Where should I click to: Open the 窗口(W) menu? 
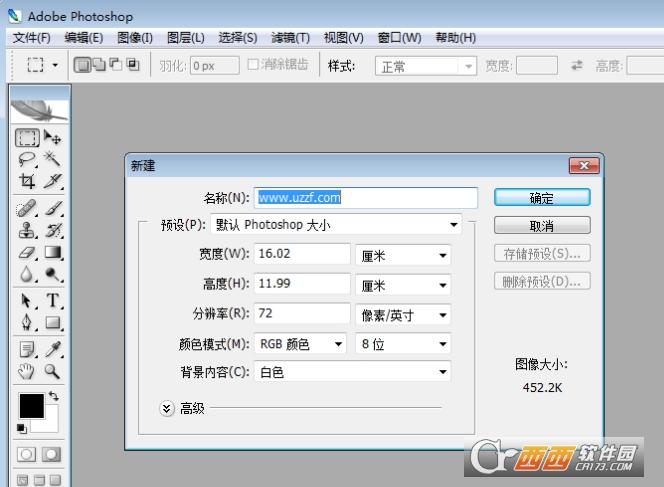point(399,38)
